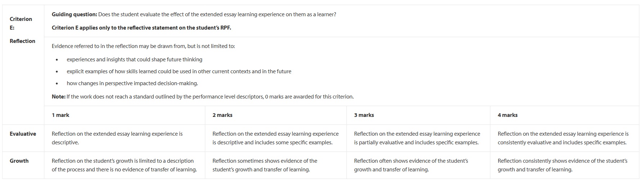Click the Note about 0 marks awarded
The image size is (644, 184).
pos(203,97)
